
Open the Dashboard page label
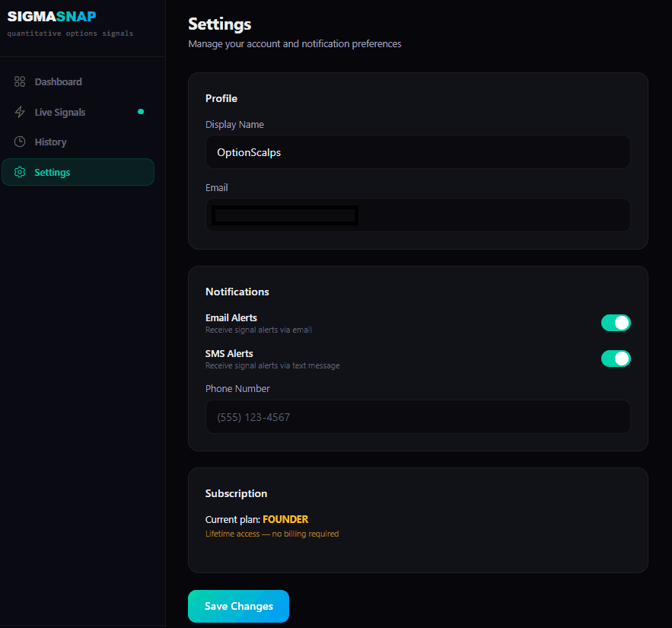pyautogui.click(x=58, y=81)
